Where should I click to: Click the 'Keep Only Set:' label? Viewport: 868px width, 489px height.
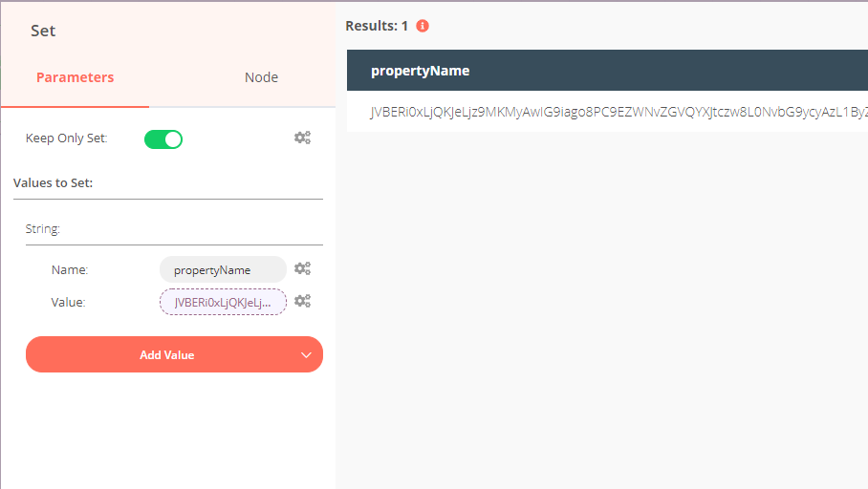(x=67, y=138)
